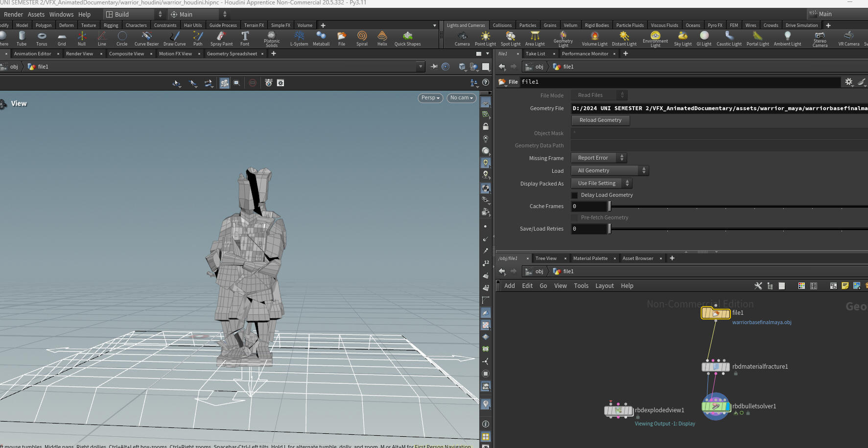The image size is (868, 448).
Task: Select the L-System shelf tool
Action: 299,37
